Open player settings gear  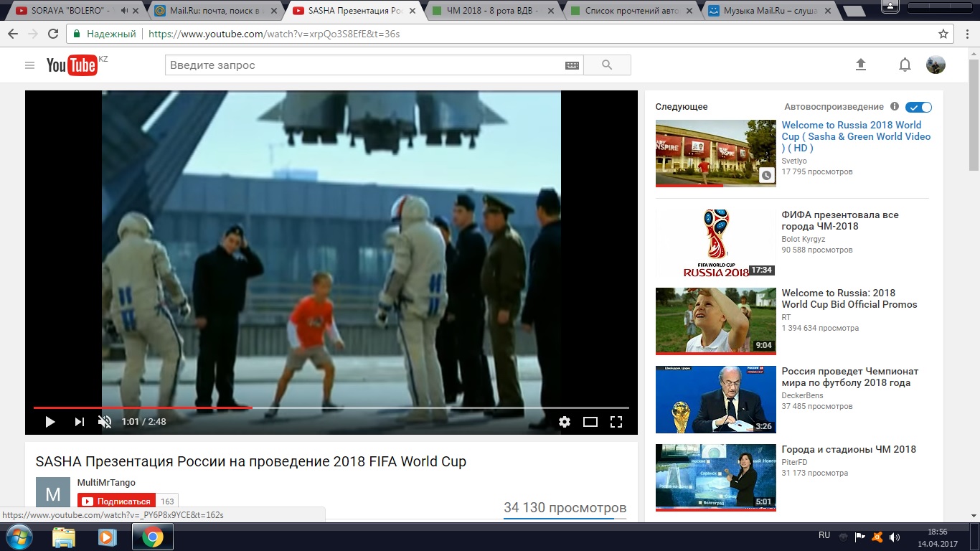tap(565, 422)
